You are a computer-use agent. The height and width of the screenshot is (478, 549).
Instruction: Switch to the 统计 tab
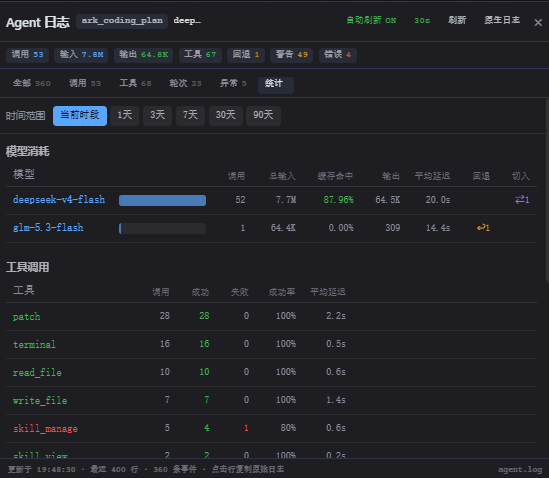click(x=276, y=85)
